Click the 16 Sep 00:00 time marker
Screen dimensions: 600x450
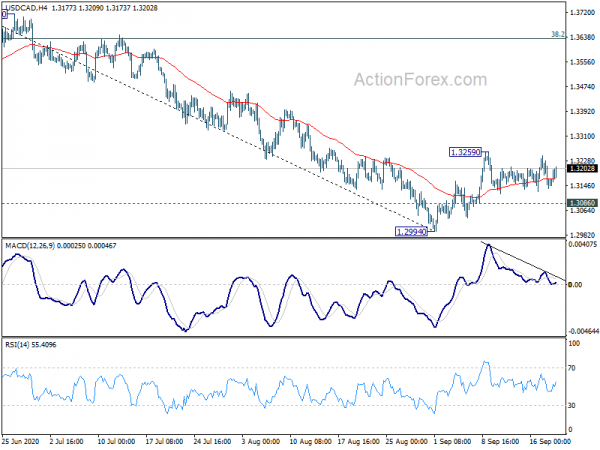pos(549,442)
